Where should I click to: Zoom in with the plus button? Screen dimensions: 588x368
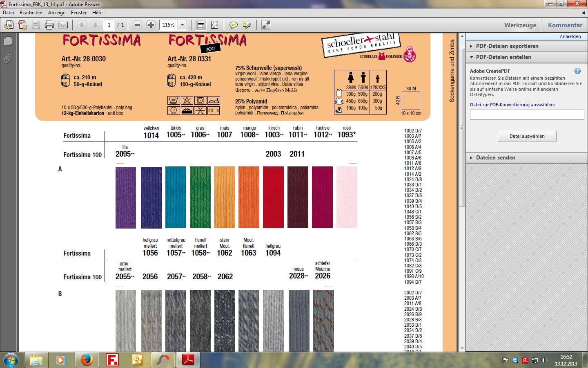coord(151,25)
